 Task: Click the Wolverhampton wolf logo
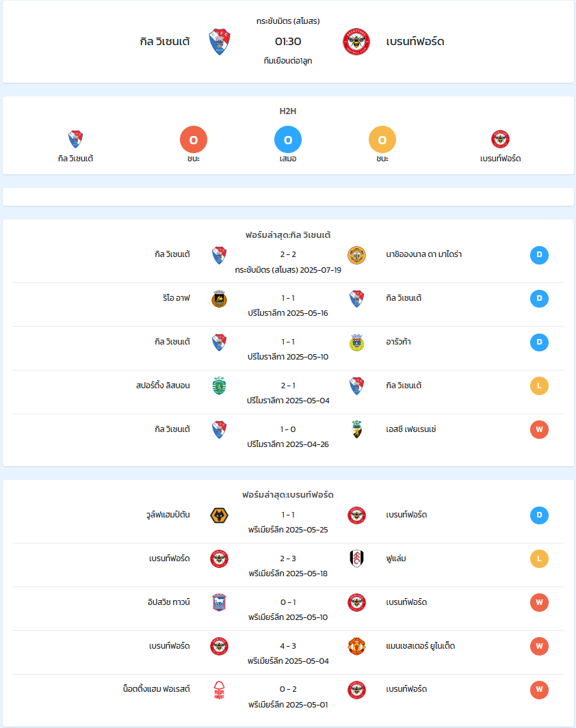click(x=220, y=515)
